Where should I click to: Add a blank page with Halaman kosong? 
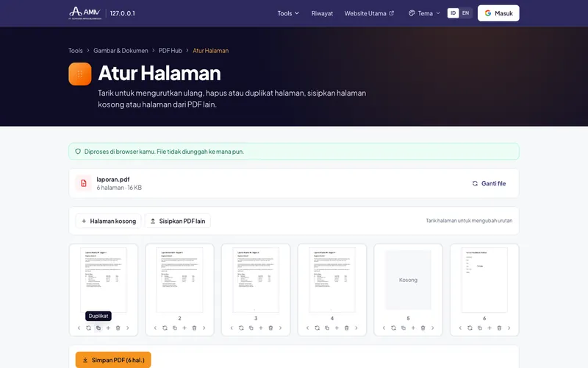[x=108, y=222]
